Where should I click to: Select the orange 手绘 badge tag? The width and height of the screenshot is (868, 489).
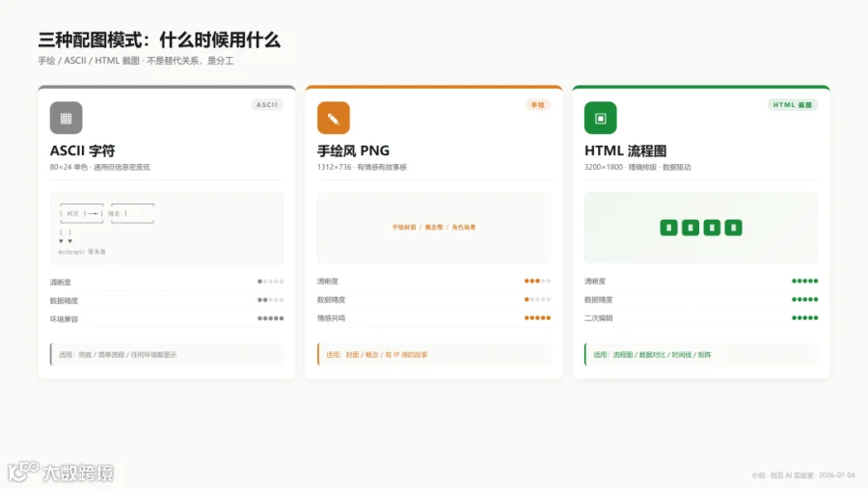pos(537,105)
